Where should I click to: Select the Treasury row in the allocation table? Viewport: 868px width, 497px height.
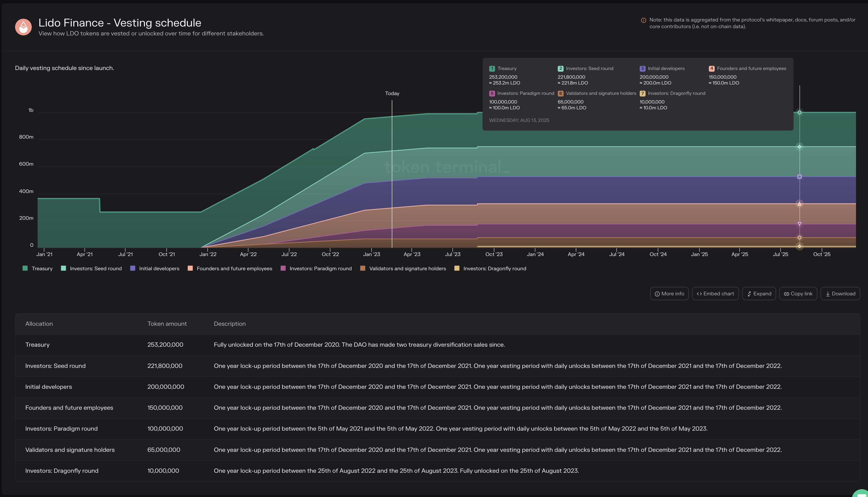click(x=171, y=345)
